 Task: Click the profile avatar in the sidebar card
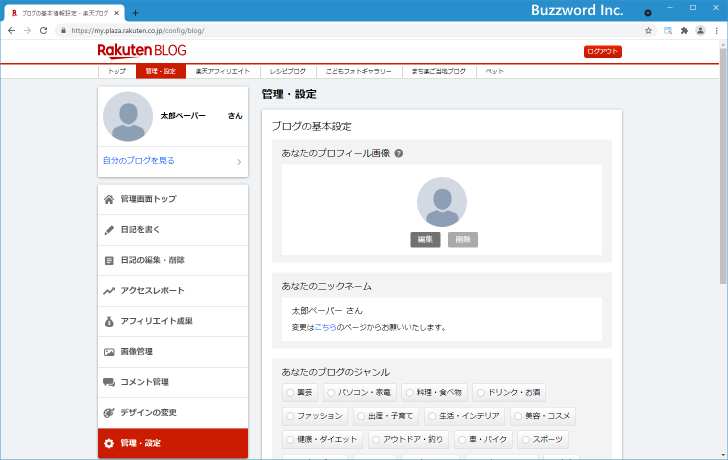pyautogui.click(x=128, y=117)
